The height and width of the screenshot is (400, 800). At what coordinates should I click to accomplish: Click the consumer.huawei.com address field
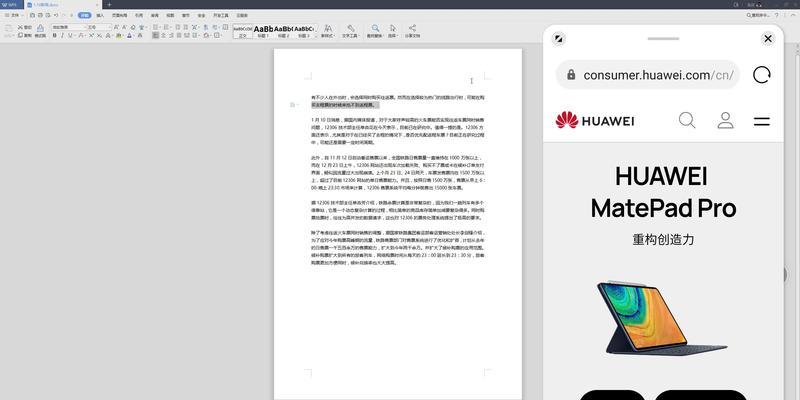(x=647, y=75)
